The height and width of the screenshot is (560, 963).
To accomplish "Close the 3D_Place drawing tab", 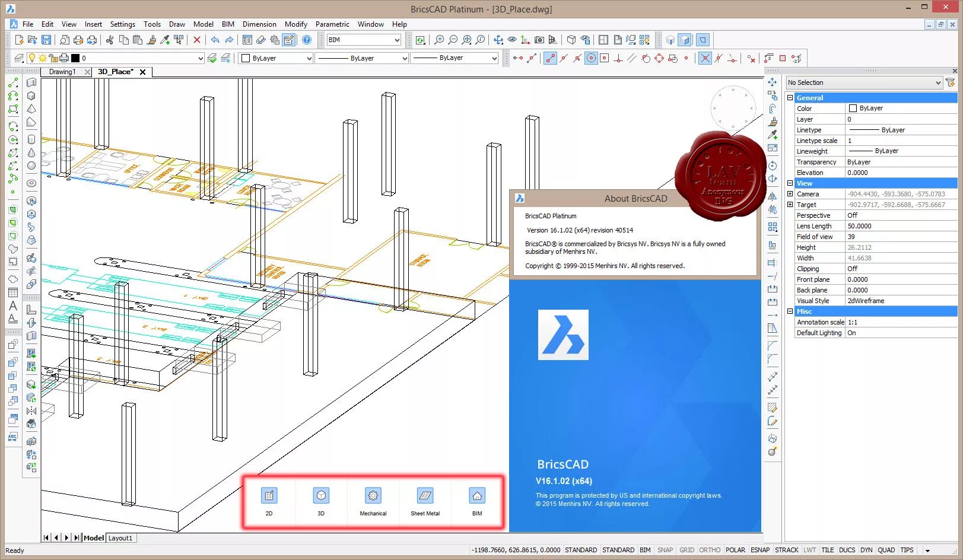I will pyautogui.click(x=142, y=72).
